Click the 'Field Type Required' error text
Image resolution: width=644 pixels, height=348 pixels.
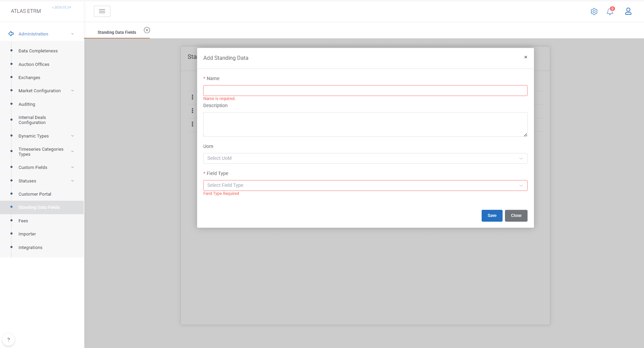coord(221,194)
